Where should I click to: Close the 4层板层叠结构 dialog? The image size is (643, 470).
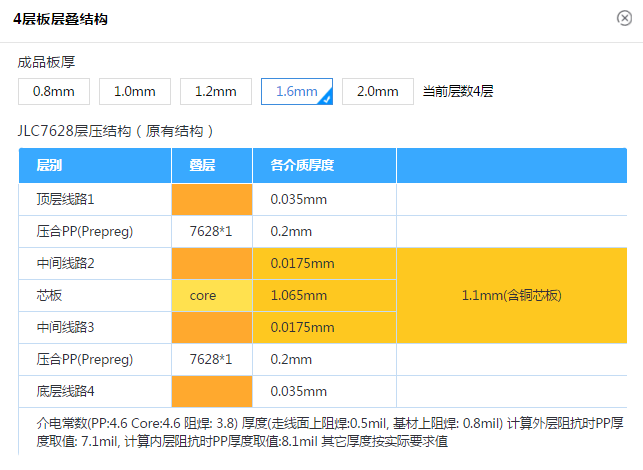click(624, 19)
